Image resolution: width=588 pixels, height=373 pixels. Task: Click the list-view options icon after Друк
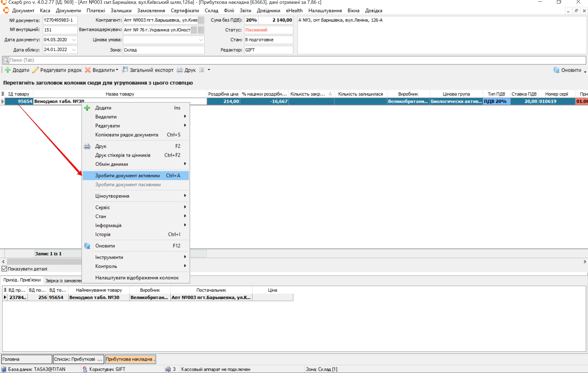202,70
